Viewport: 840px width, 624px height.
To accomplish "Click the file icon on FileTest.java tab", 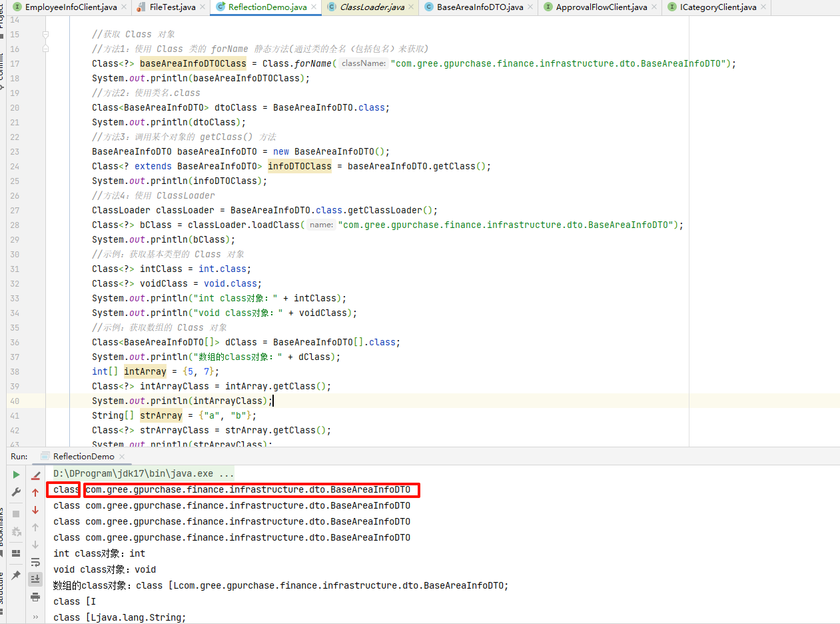I will point(141,7).
